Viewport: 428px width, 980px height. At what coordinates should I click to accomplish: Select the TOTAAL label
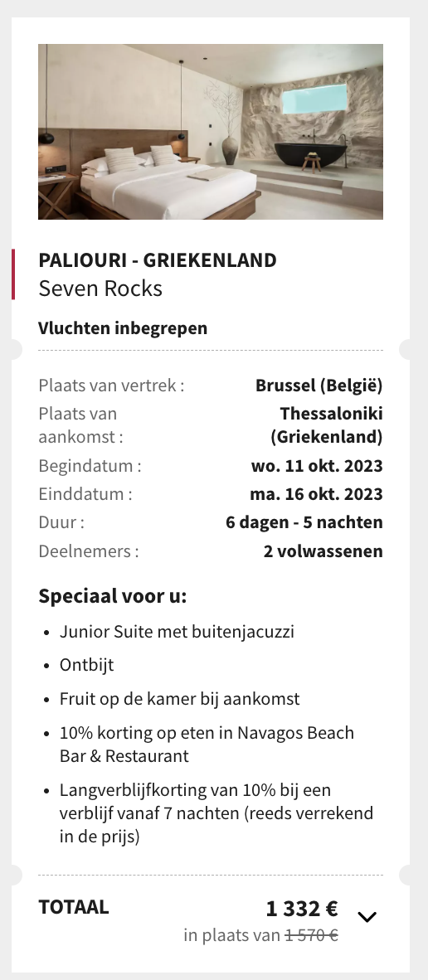74,907
